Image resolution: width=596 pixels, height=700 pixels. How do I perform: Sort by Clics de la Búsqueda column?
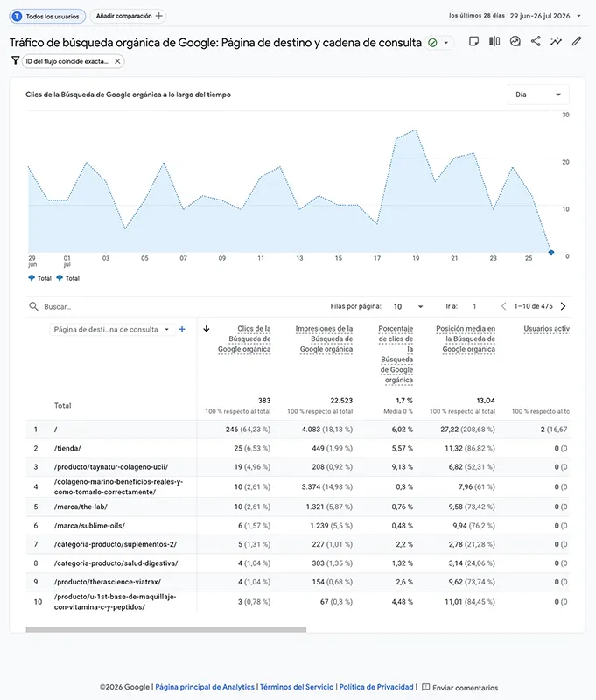[x=244, y=339]
